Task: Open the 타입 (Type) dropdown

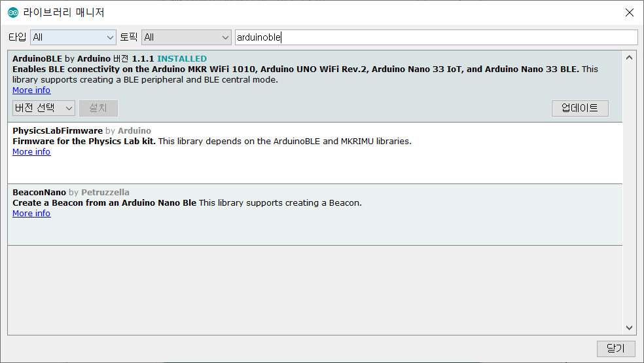Action: [x=73, y=37]
